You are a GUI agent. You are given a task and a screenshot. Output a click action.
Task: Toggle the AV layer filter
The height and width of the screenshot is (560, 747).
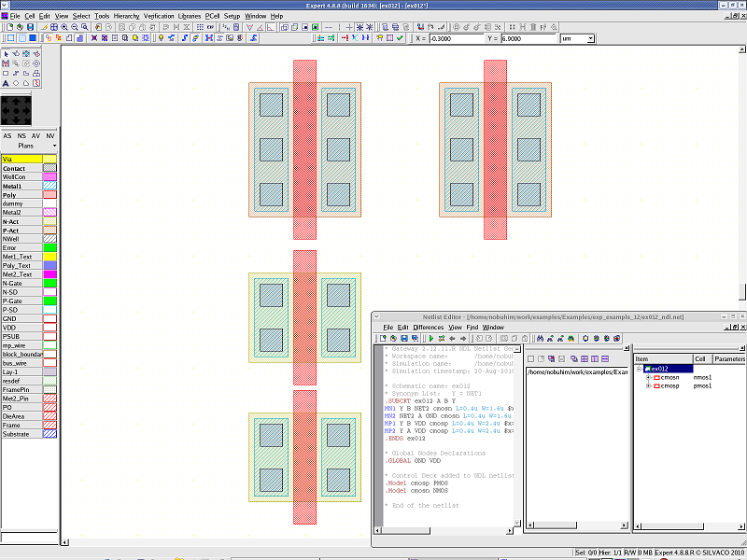click(x=35, y=136)
